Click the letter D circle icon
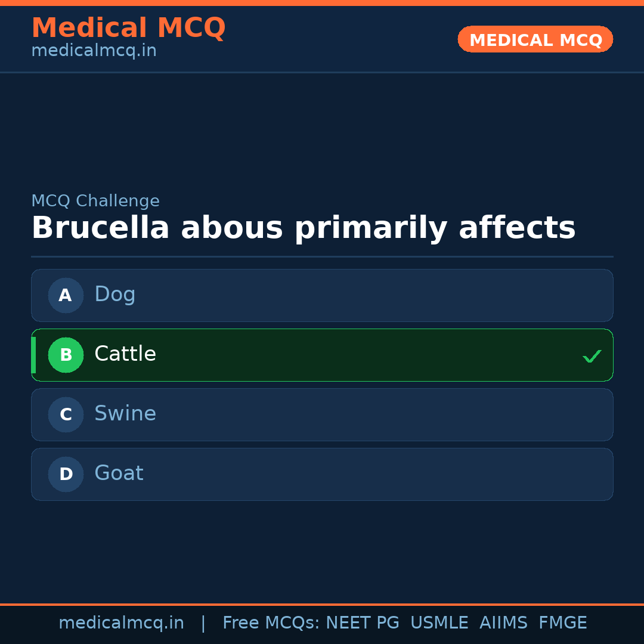Screen dimensions: 644x644 pyautogui.click(x=66, y=474)
